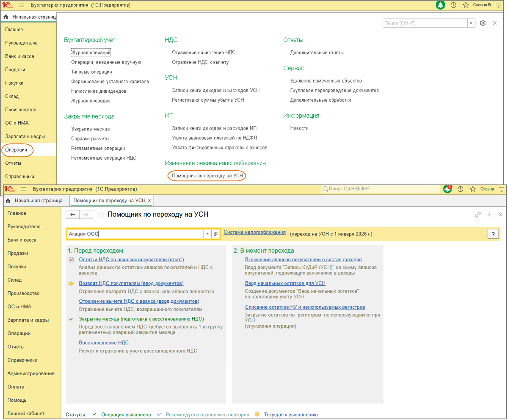Open Новости under Информация
508x420 pixels.
click(x=299, y=128)
